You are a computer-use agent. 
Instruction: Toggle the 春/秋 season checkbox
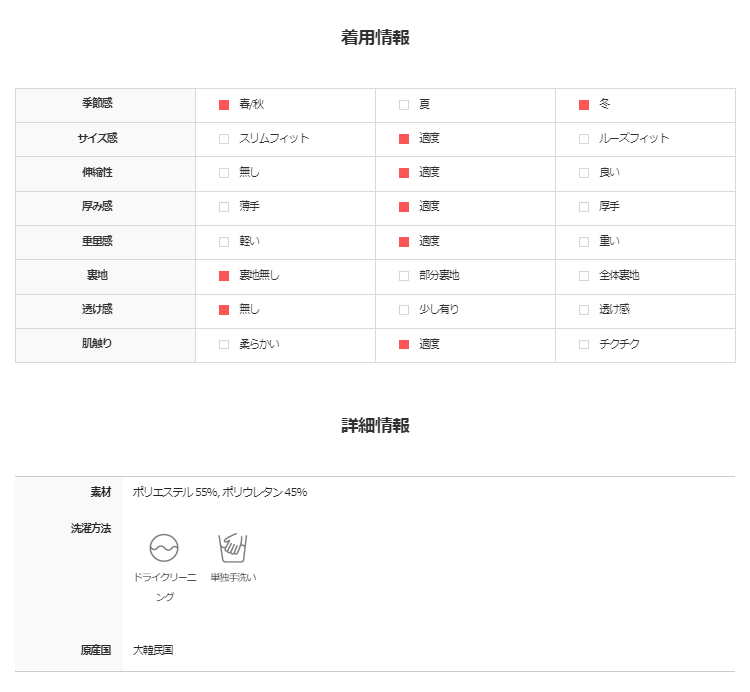pyautogui.click(x=224, y=105)
